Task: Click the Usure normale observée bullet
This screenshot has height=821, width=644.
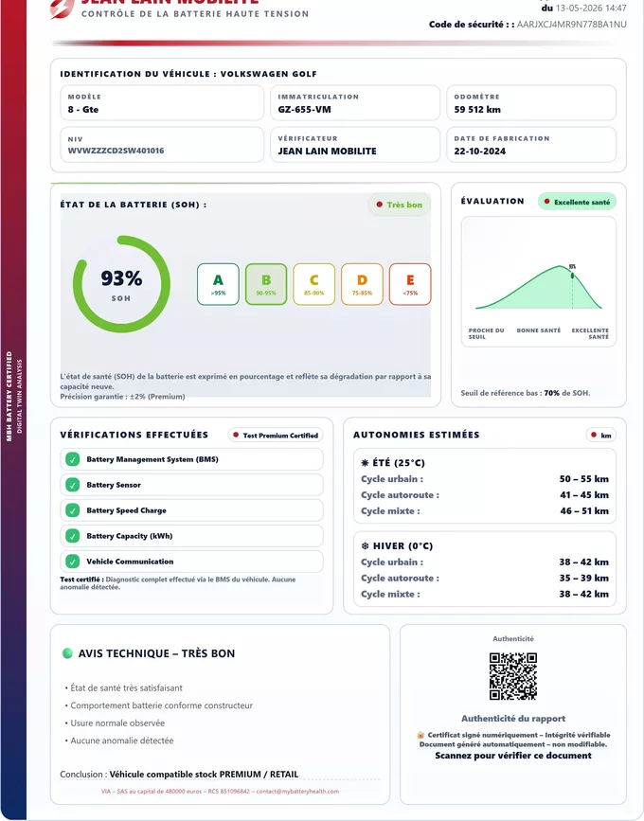Action: coord(115,723)
